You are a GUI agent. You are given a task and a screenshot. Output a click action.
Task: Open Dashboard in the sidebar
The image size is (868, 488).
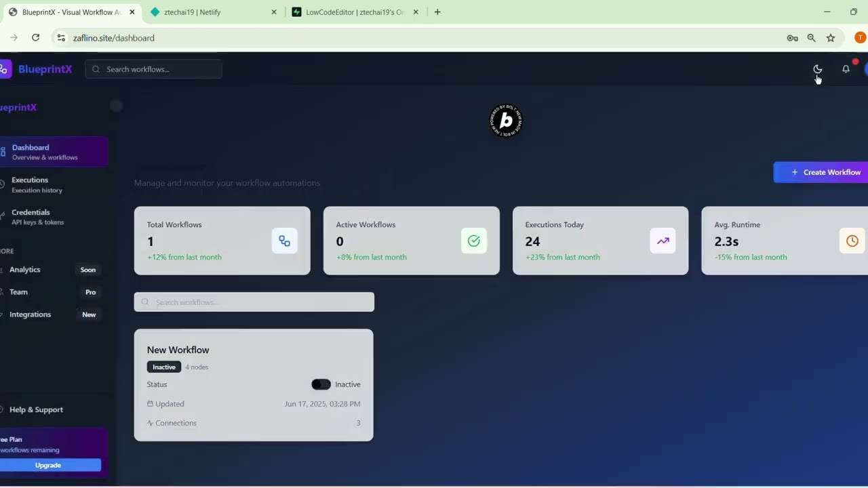pos(54,152)
